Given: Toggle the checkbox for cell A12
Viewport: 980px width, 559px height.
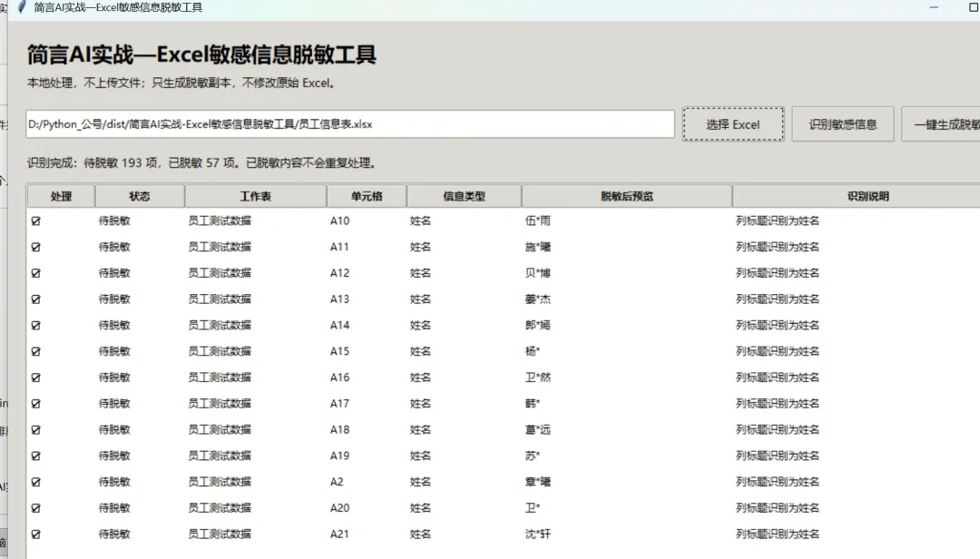Looking at the screenshot, I should 35,273.
